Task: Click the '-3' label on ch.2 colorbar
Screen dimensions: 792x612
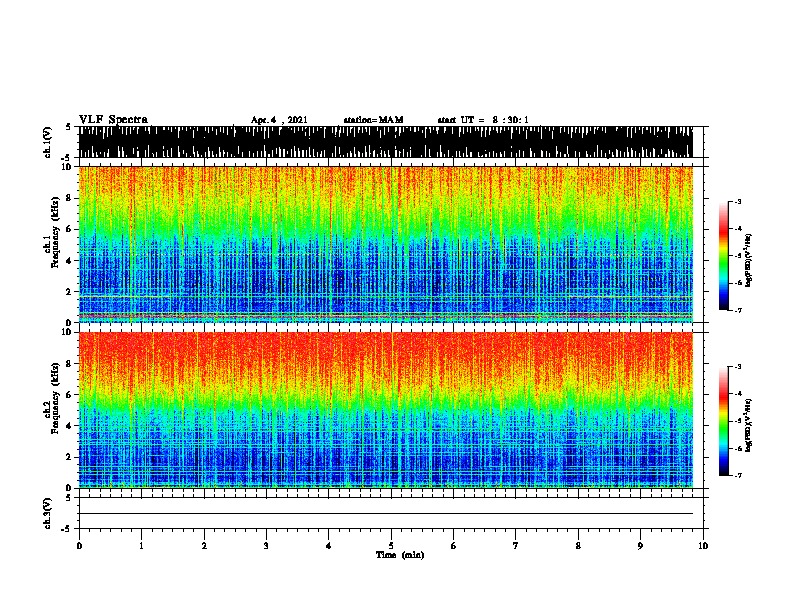Action: pyautogui.click(x=737, y=367)
